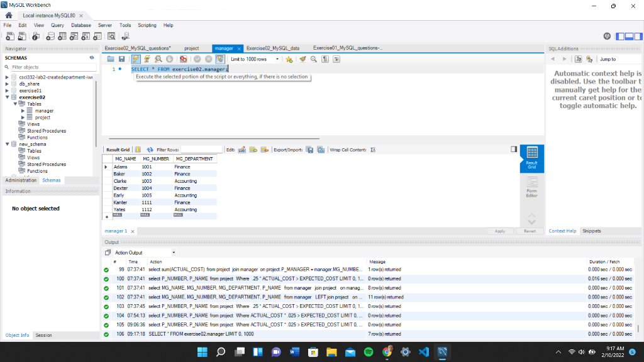Toggle wrap cell content option
The width and height of the screenshot is (644, 362).
tap(373, 150)
